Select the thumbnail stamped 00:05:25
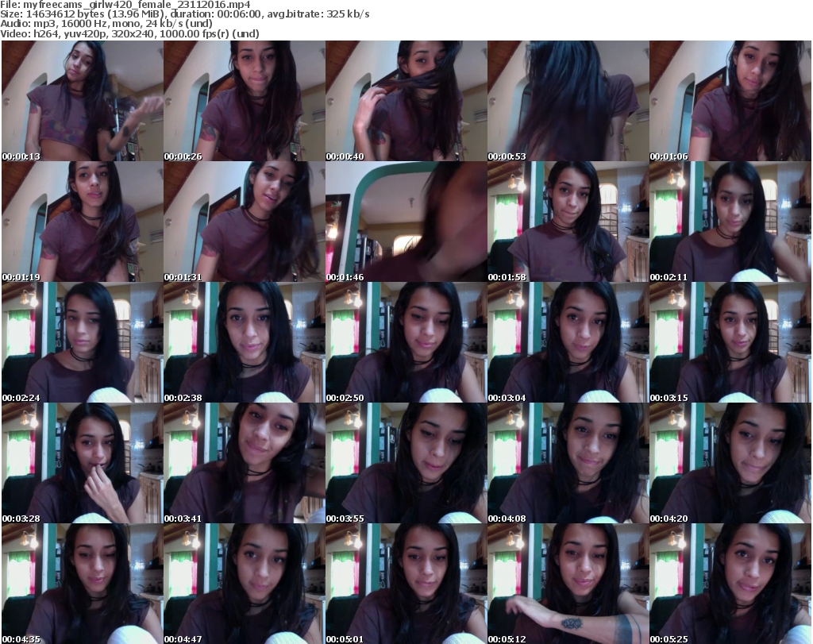The width and height of the screenshot is (813, 644). 730,584
